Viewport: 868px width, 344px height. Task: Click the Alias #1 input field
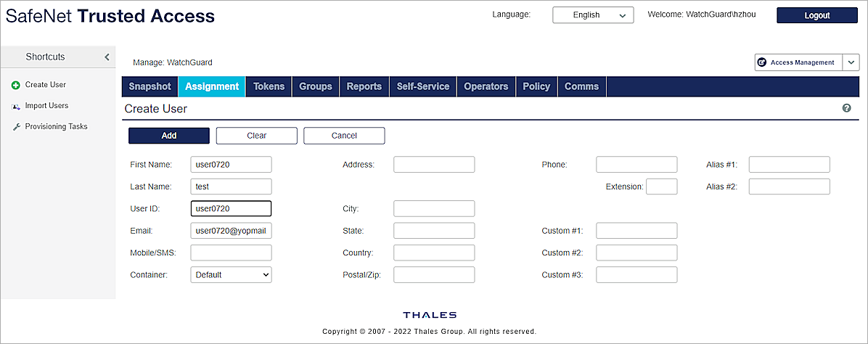click(790, 165)
